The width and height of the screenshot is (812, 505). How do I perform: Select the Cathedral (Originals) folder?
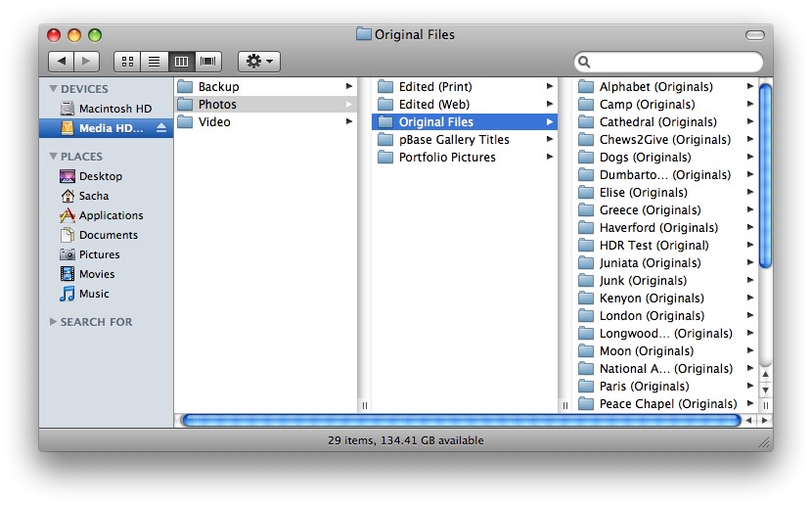tap(665, 121)
